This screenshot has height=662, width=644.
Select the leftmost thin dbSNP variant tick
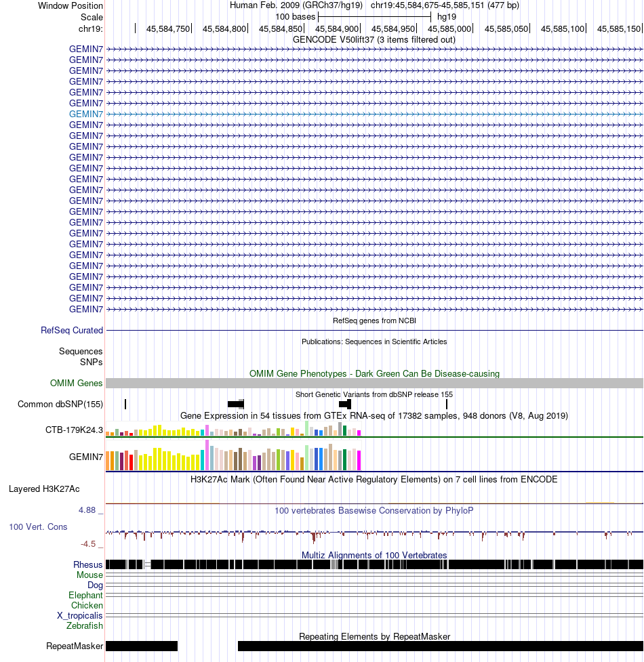tap(125, 404)
